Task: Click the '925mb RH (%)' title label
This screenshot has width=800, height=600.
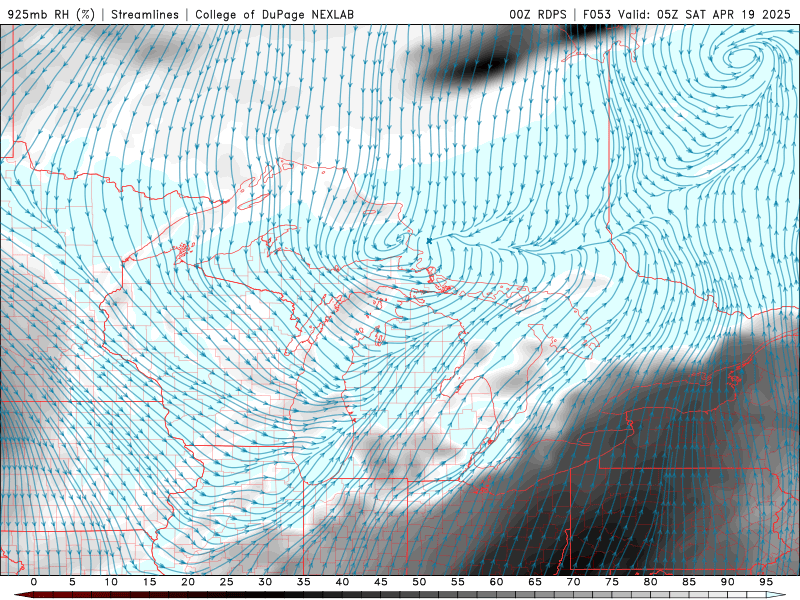Action: click(52, 14)
